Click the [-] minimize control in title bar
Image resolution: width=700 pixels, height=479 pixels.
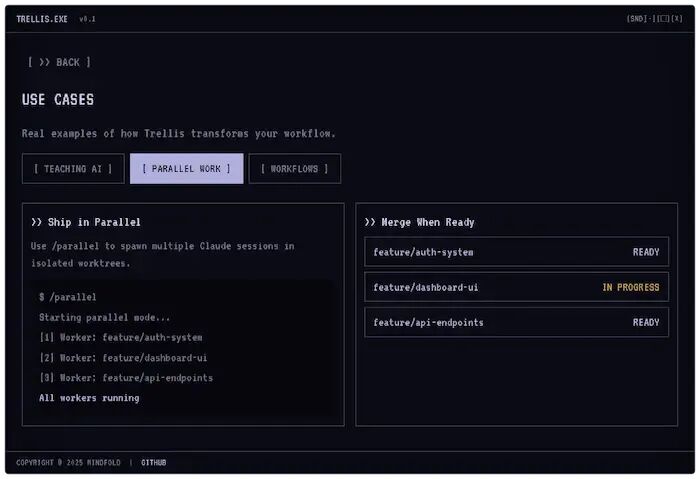click(x=650, y=19)
